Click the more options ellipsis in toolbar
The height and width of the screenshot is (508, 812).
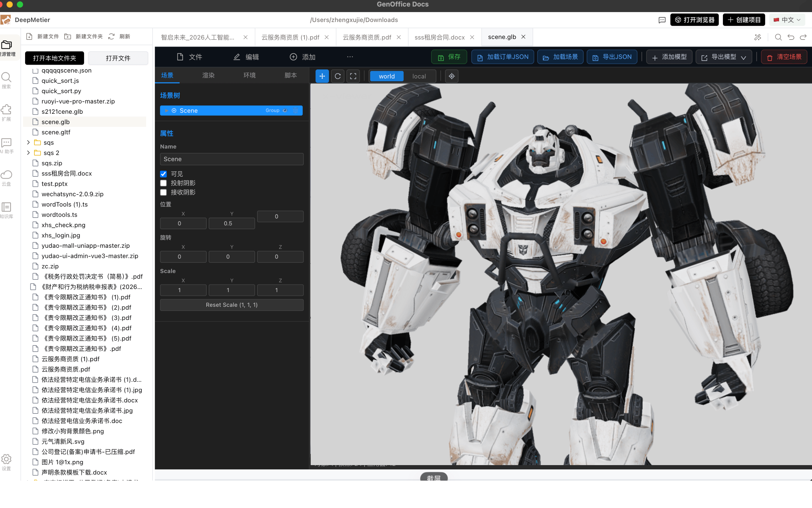tap(350, 57)
